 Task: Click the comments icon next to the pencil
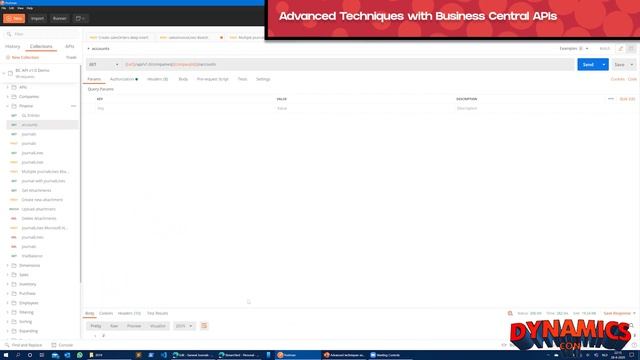631,49
